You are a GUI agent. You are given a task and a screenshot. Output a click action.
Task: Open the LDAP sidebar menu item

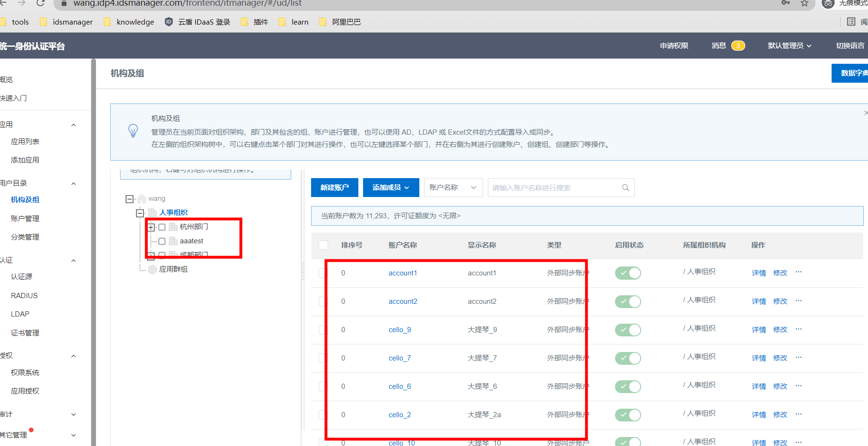pyautogui.click(x=20, y=314)
